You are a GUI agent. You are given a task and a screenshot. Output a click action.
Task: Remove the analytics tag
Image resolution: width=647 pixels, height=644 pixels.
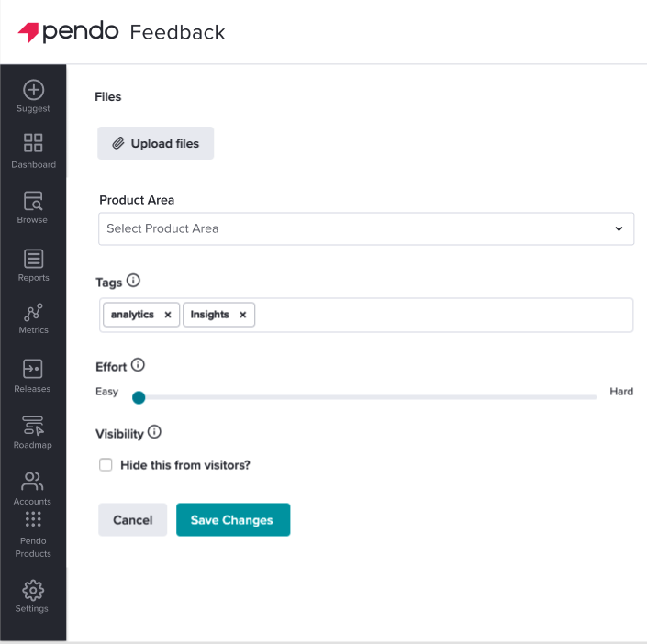tap(168, 315)
